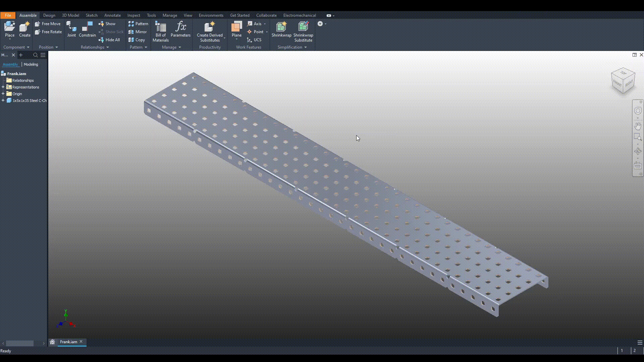Open the navigation wheel from nav bar
Screen dimensions: 644x362
tap(638, 111)
